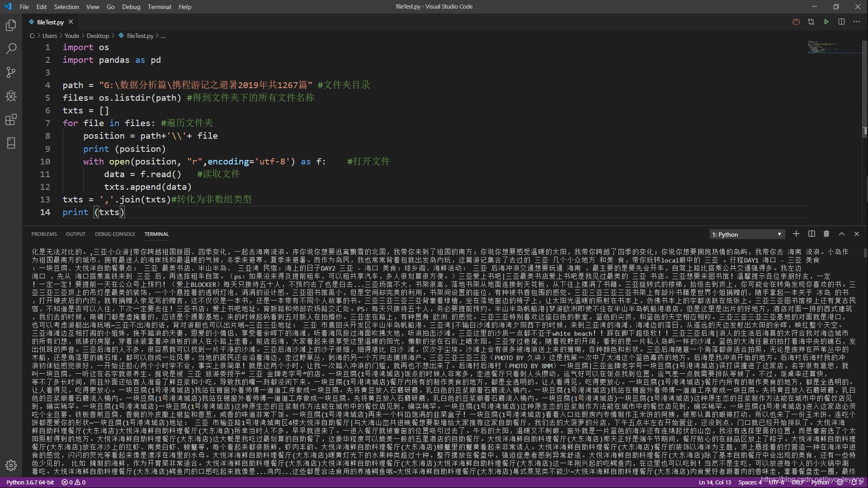
Task: Open the Manage gear settings icon
Action: [11, 465]
